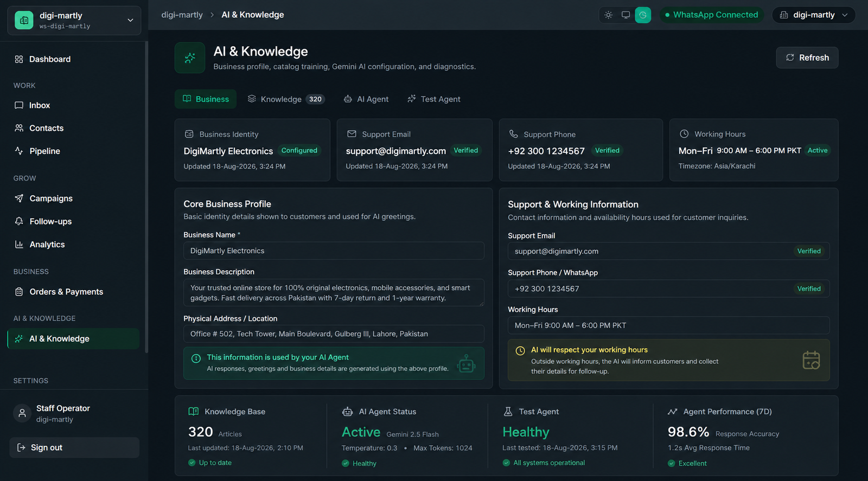Click the AI Agent Status robot icon
Screen dimensions: 868x481
point(347,412)
